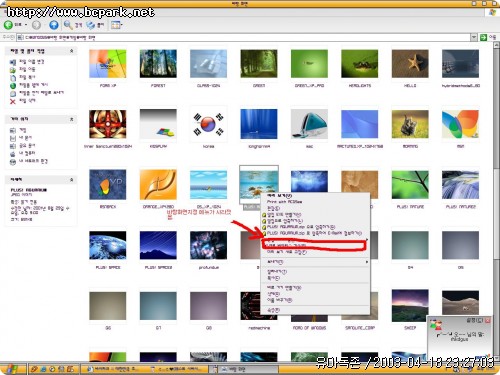Screen dimensions: 500x375
Task: Select the msn butterfly wallpaper thumbnail
Action: pyautogui.click(x=460, y=124)
